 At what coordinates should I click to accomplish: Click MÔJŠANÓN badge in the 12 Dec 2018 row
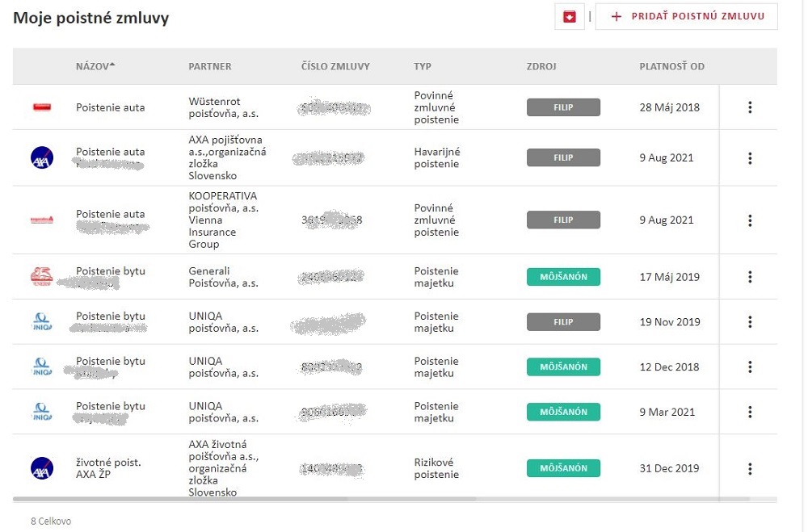563,367
